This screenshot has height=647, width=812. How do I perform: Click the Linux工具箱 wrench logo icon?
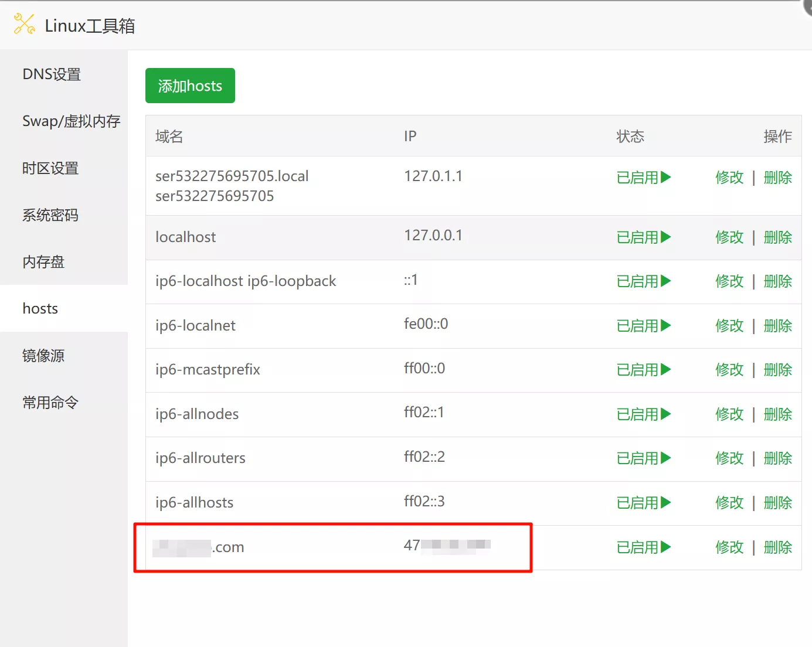[x=24, y=25]
